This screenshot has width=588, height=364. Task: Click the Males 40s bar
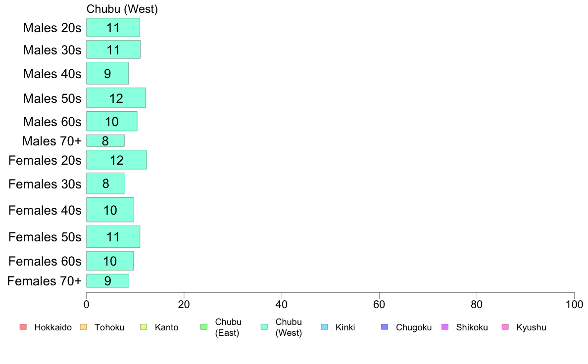tap(107, 73)
